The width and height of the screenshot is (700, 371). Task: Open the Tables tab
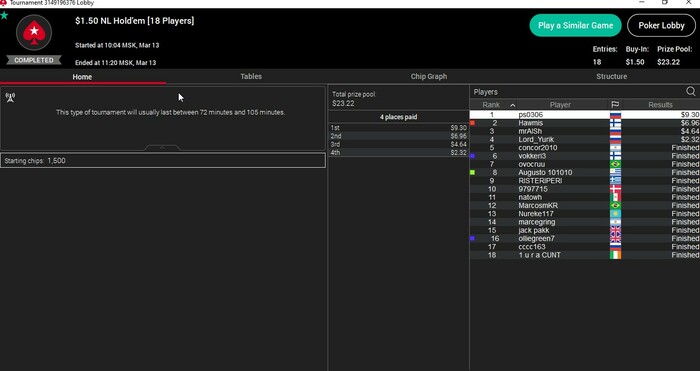[251, 76]
